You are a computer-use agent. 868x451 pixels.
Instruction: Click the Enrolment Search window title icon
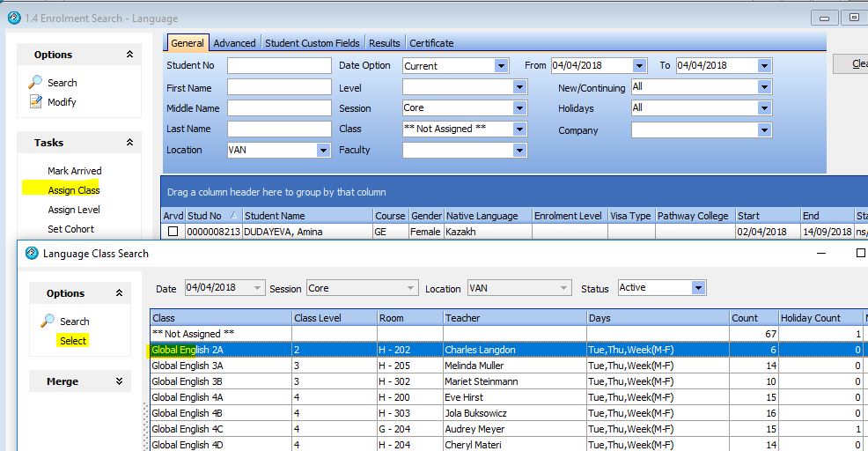13,18
